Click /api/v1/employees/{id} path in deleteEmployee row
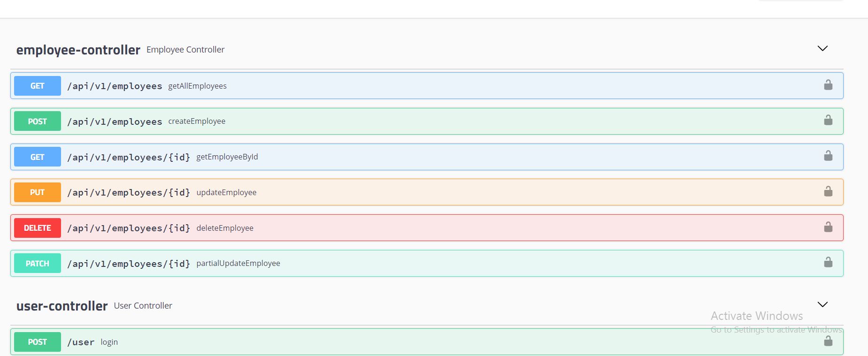This screenshot has width=868, height=356. (x=129, y=228)
